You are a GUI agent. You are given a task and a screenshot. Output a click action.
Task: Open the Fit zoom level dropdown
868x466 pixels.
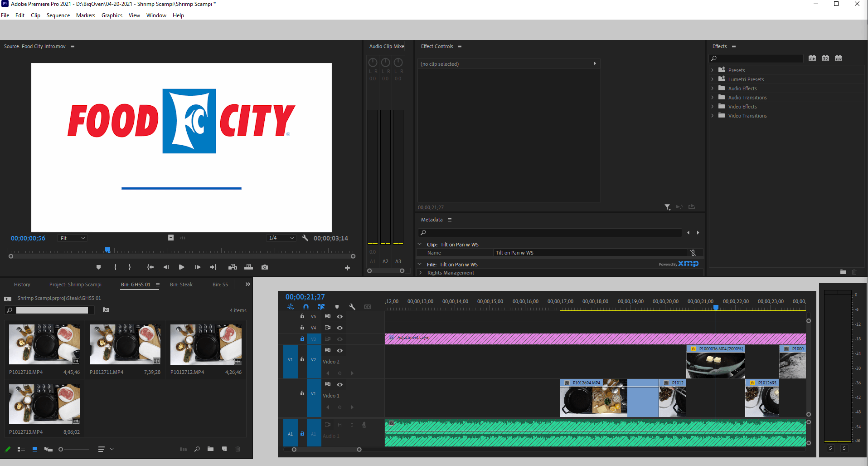coord(72,238)
